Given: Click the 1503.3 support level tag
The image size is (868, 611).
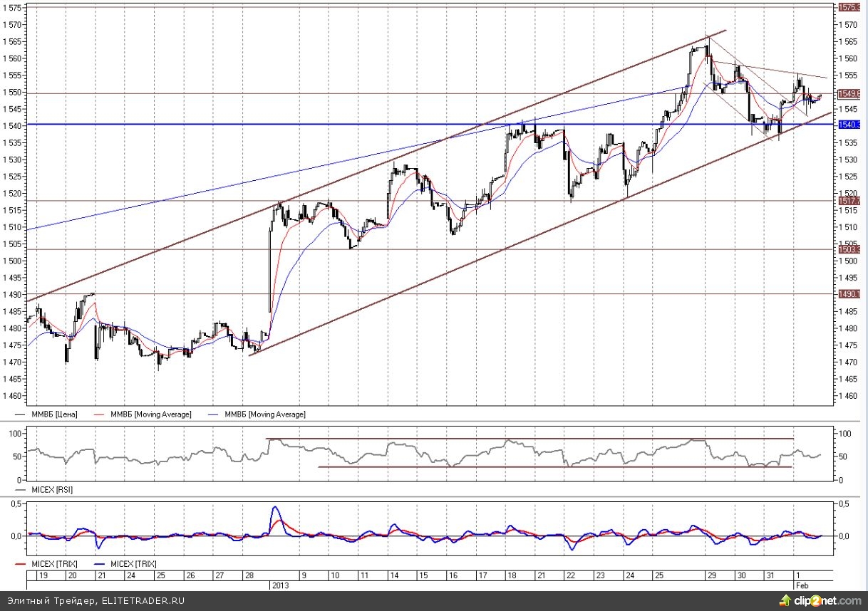Looking at the screenshot, I should point(849,249).
